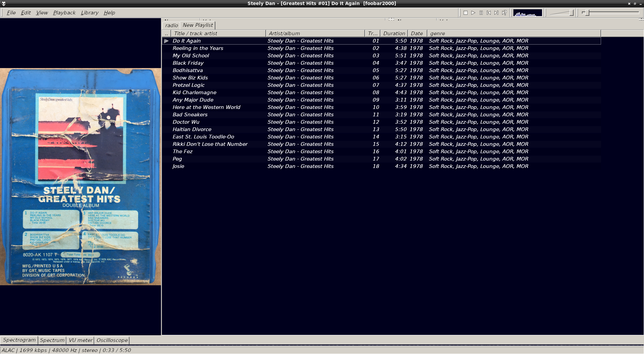Screen dimensions: 644x354
Task: Select the track 'Bad Sneakers'
Action: point(381,115)
